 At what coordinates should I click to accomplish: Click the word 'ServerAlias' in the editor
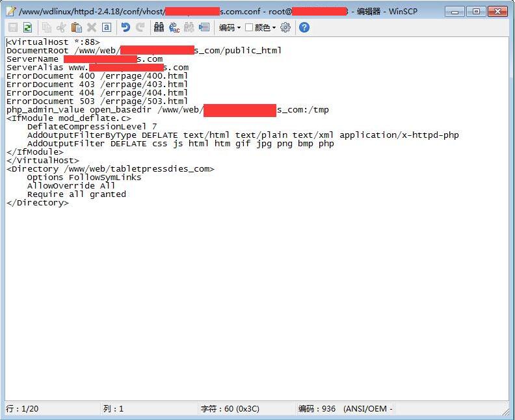[x=34, y=68]
